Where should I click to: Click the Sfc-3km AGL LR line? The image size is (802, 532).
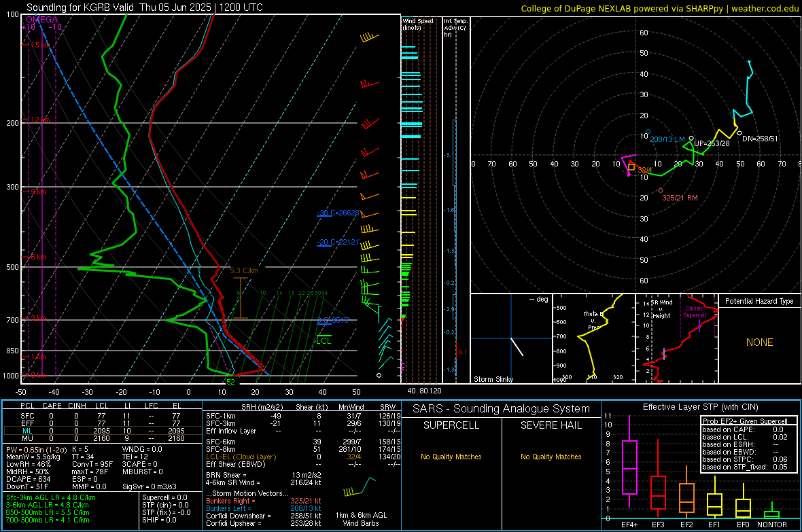pyautogui.click(x=51, y=497)
